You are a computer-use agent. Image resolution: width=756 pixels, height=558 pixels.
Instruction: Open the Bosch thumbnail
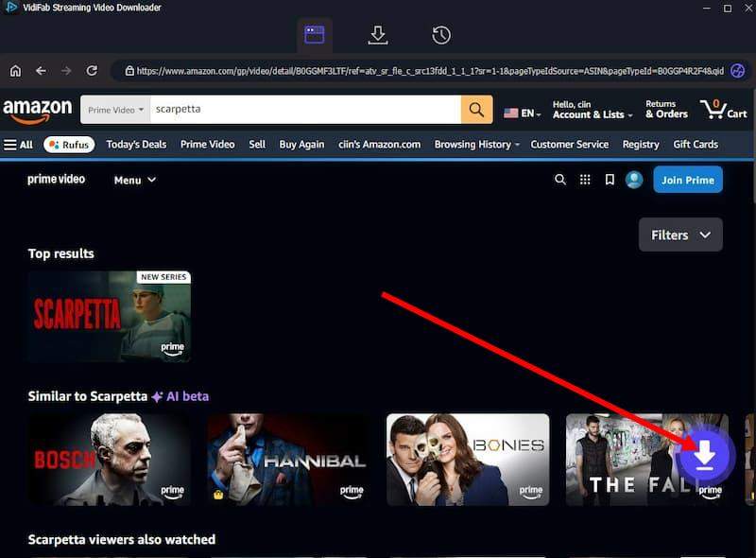(x=110, y=460)
